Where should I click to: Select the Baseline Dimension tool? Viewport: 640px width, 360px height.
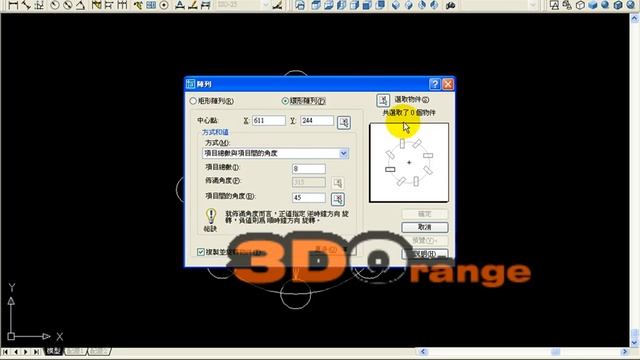[109, 5]
